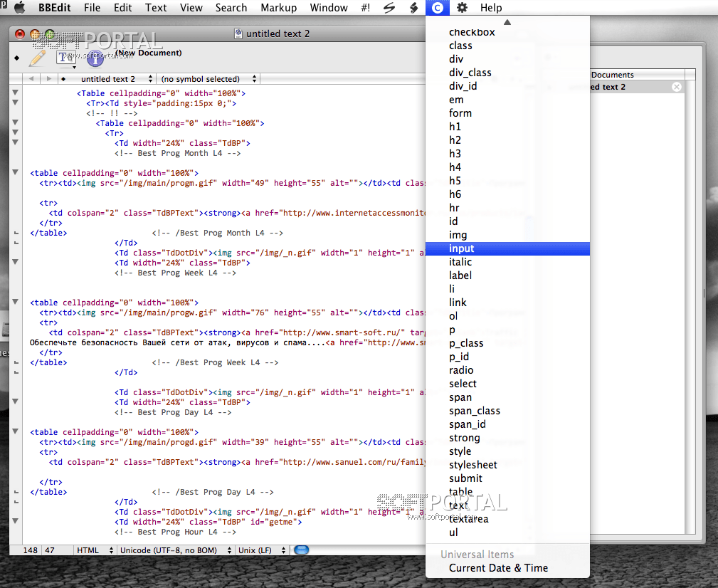This screenshot has width=718, height=588.
Task: Click the shebang #! menu
Action: click(x=365, y=8)
